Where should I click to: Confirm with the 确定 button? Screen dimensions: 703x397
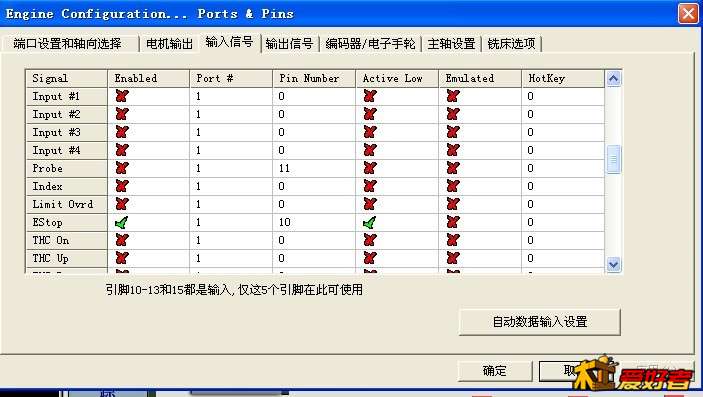495,371
